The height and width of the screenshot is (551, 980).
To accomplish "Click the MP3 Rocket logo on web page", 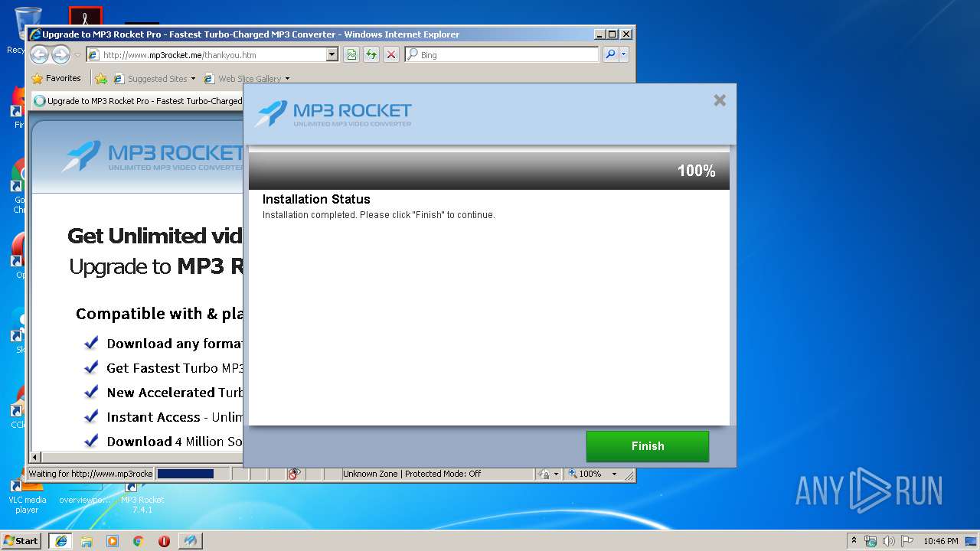I will point(152,156).
